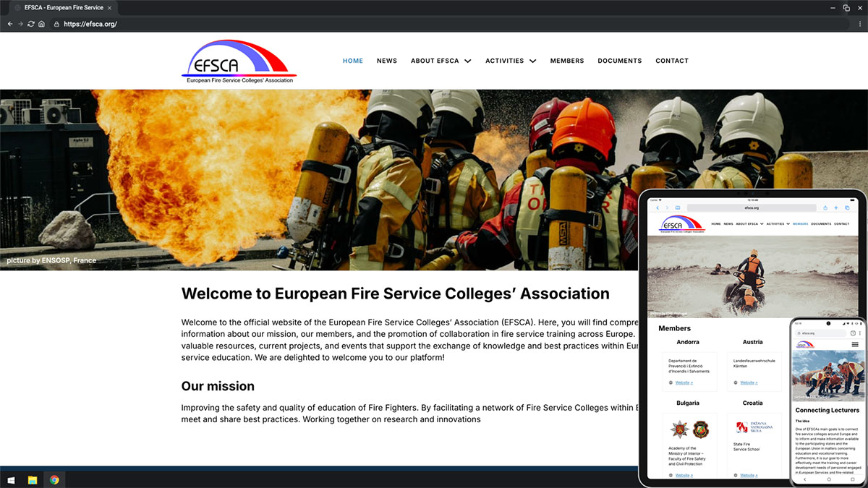Open the Windows Start menu

point(10,479)
